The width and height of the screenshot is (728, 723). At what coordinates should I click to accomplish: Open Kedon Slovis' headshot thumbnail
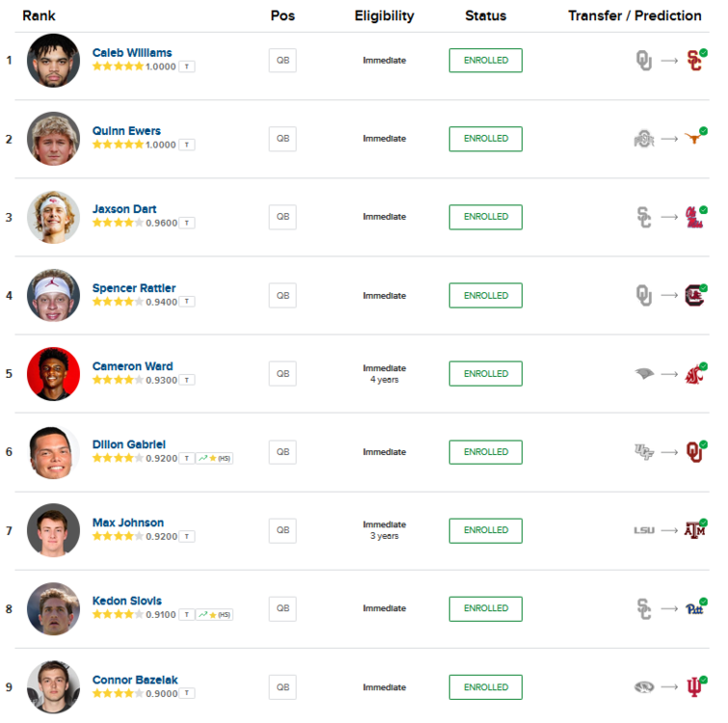54,608
